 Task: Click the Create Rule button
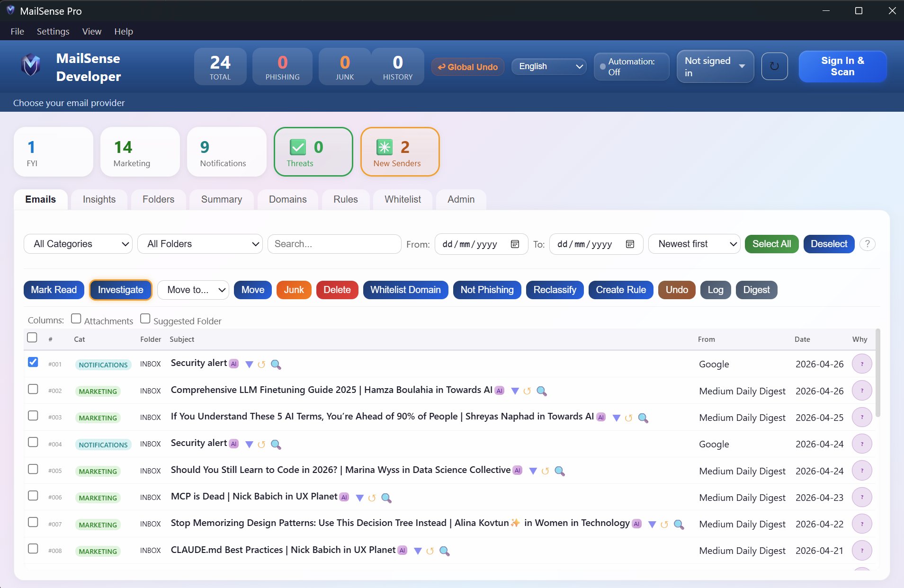pos(621,290)
